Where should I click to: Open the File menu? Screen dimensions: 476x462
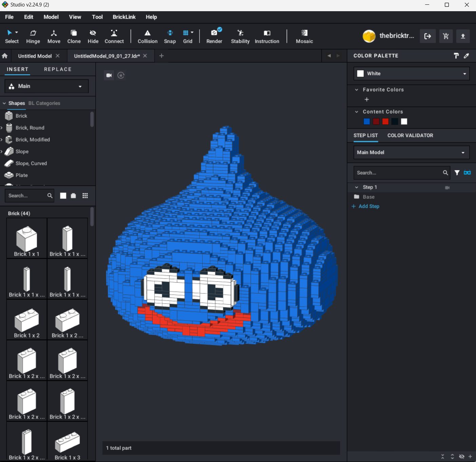[9, 17]
